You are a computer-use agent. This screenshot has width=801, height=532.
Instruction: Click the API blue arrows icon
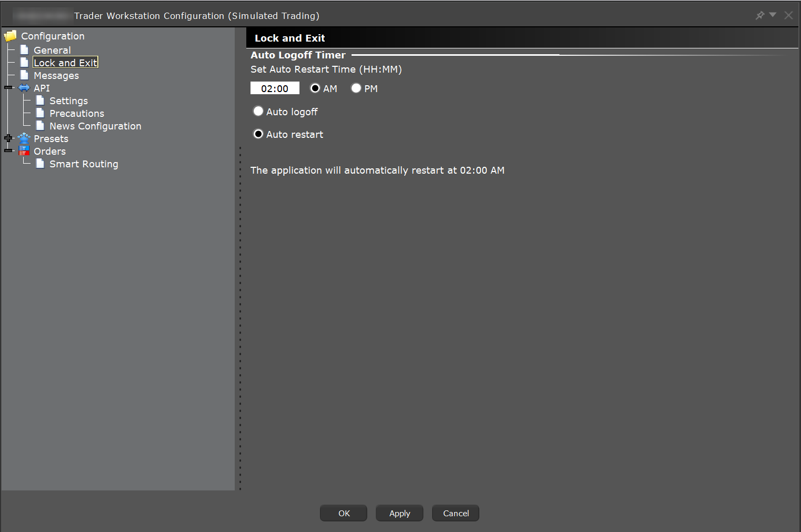tap(24, 87)
